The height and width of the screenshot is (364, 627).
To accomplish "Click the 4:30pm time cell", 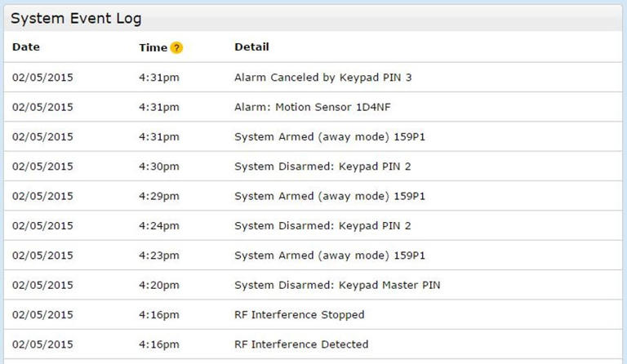I will pyautogui.click(x=159, y=166).
